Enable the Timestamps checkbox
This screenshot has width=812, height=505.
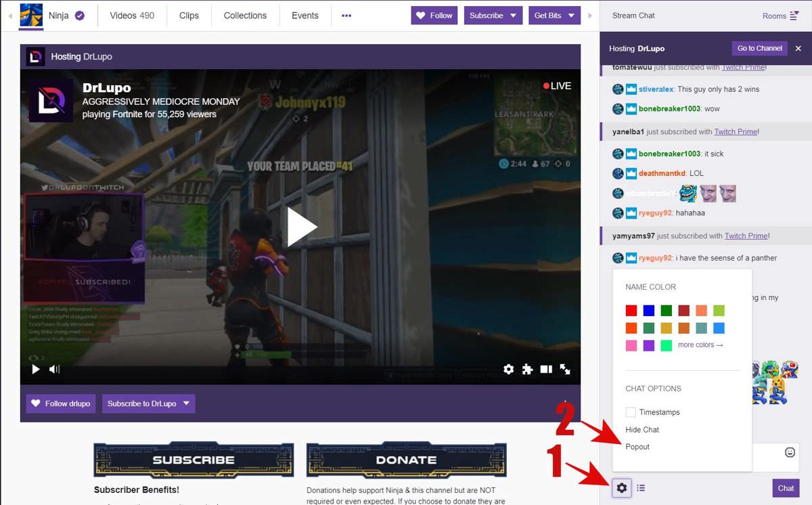tap(631, 412)
